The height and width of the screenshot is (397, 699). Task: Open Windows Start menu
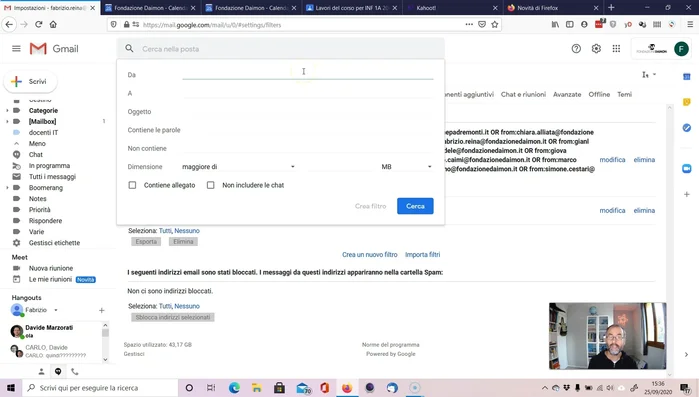click(x=11, y=388)
